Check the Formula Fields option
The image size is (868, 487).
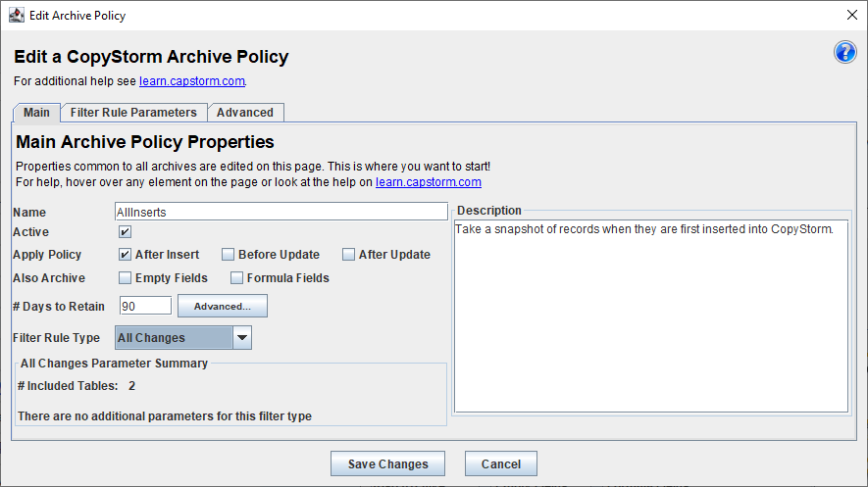click(x=236, y=277)
